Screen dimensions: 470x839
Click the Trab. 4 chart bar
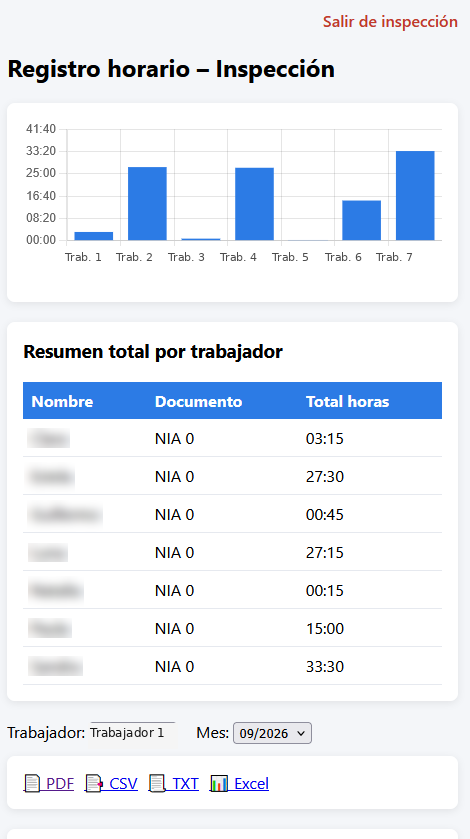(254, 204)
